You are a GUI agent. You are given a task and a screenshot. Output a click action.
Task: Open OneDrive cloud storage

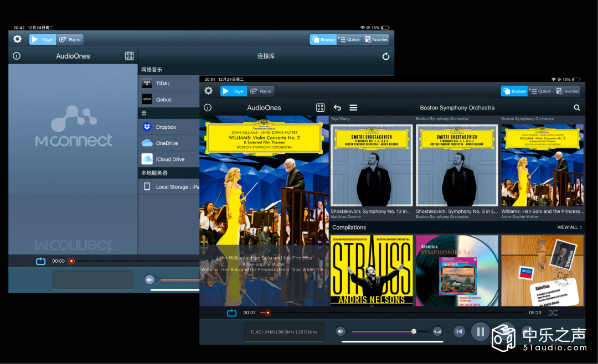(168, 143)
